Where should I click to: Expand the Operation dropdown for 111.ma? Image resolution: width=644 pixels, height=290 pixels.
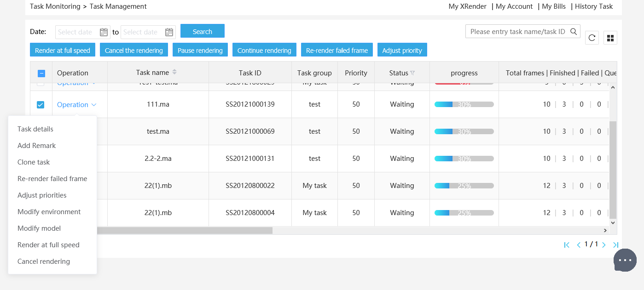click(x=76, y=105)
